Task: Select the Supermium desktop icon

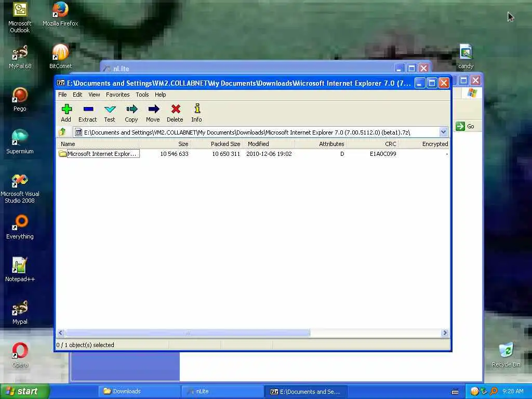Action: [x=20, y=142]
